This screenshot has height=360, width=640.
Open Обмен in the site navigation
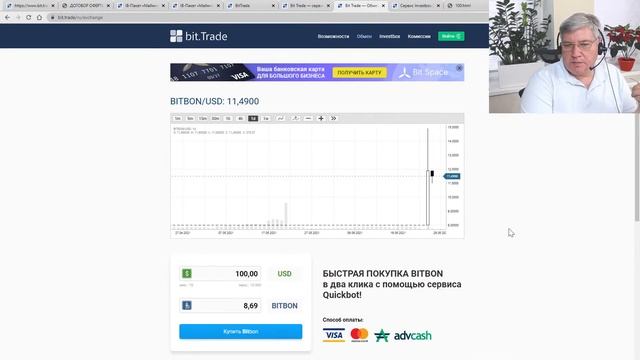(x=364, y=36)
